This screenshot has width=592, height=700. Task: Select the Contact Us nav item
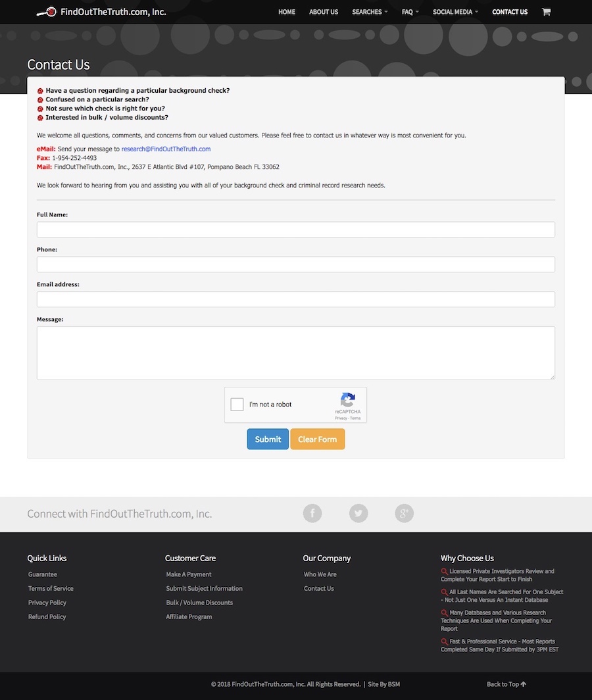click(x=510, y=12)
